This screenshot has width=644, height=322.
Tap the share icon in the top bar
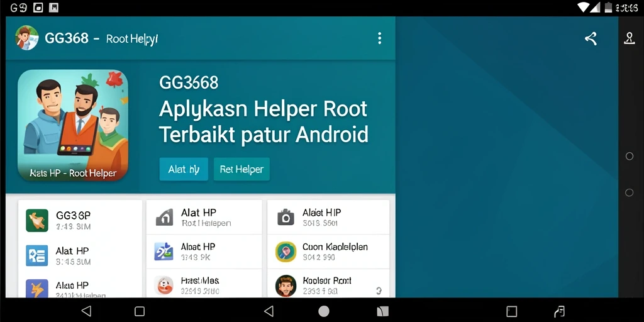591,38
